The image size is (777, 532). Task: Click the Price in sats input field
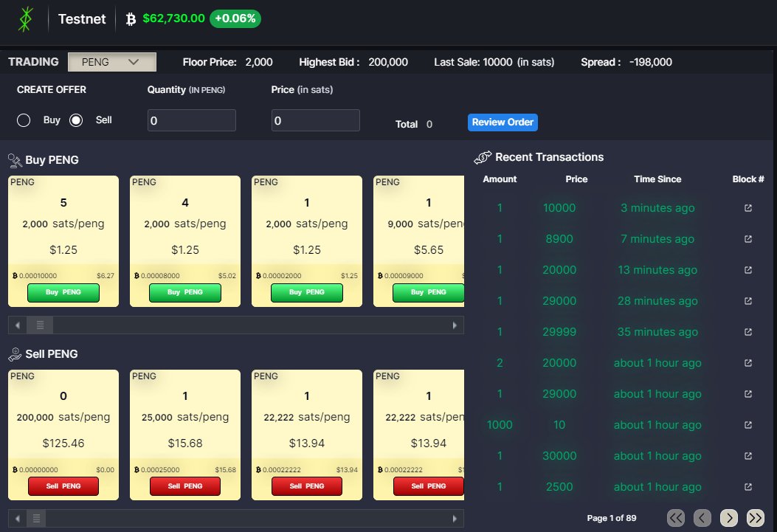pyautogui.click(x=316, y=120)
